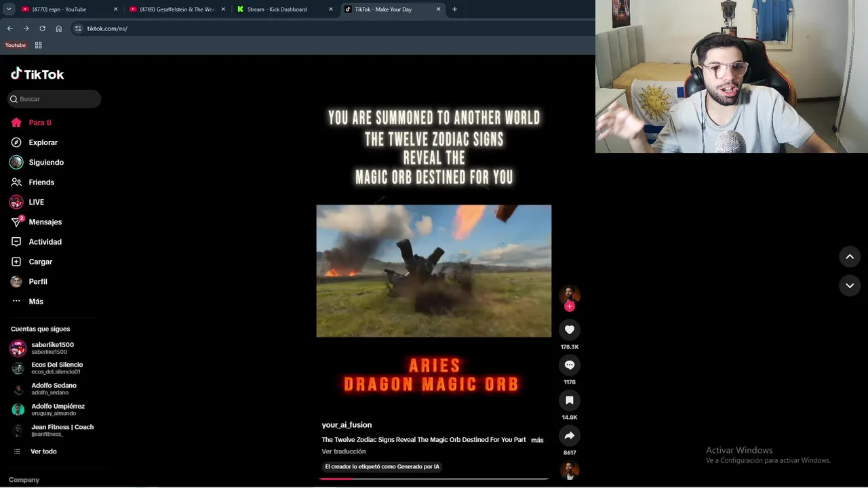Open the TikTok logo home link
This screenshot has width=868, height=488.
click(x=37, y=74)
